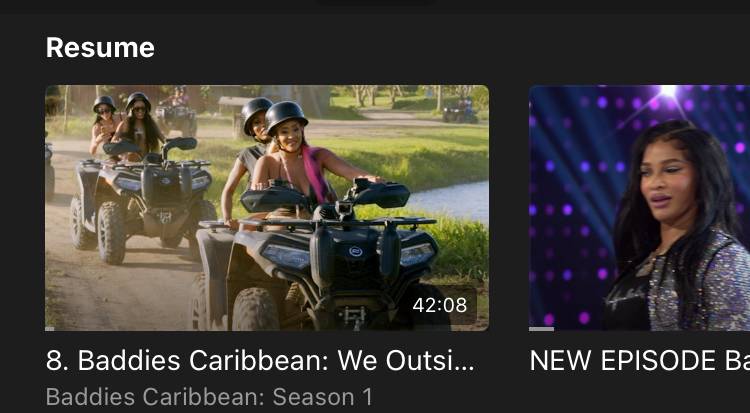The width and height of the screenshot is (750, 413).
Task: Click the 42:08 duration badge
Action: (x=440, y=305)
